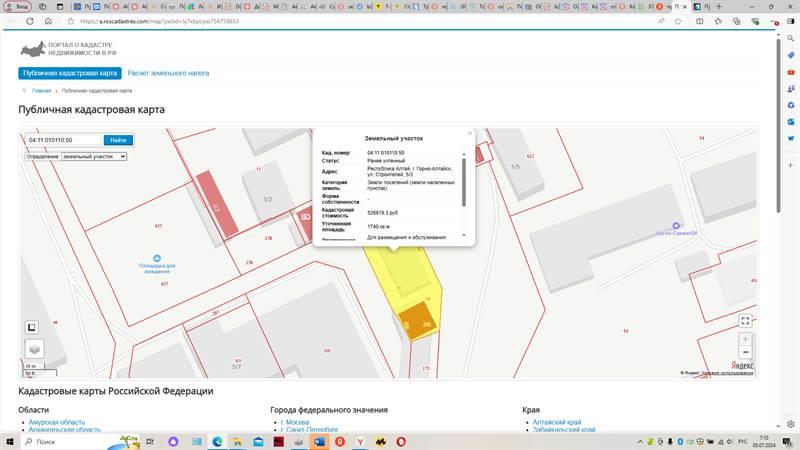Image resolution: width=800 pixels, height=450 pixels.
Task: Click the map fullscreen toggle button
Action: tap(745, 321)
